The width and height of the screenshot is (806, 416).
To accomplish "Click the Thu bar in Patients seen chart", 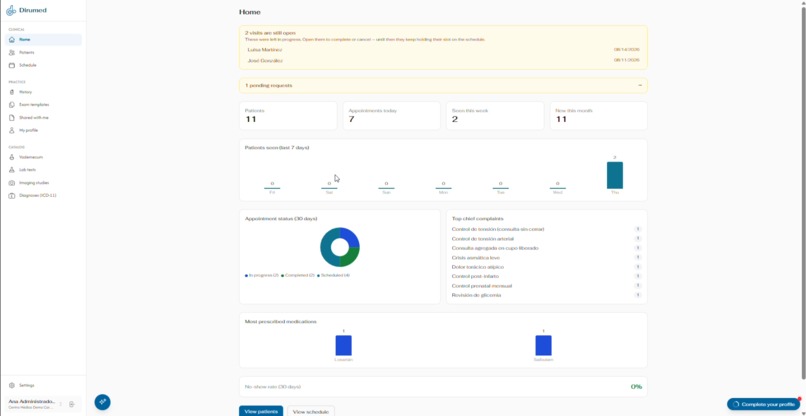I will coord(615,175).
